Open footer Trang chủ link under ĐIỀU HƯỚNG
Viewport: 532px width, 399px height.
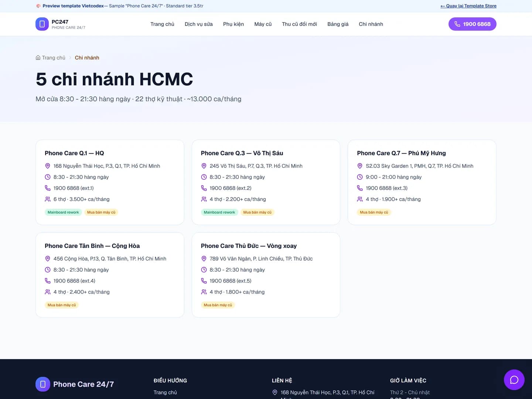tap(165, 392)
